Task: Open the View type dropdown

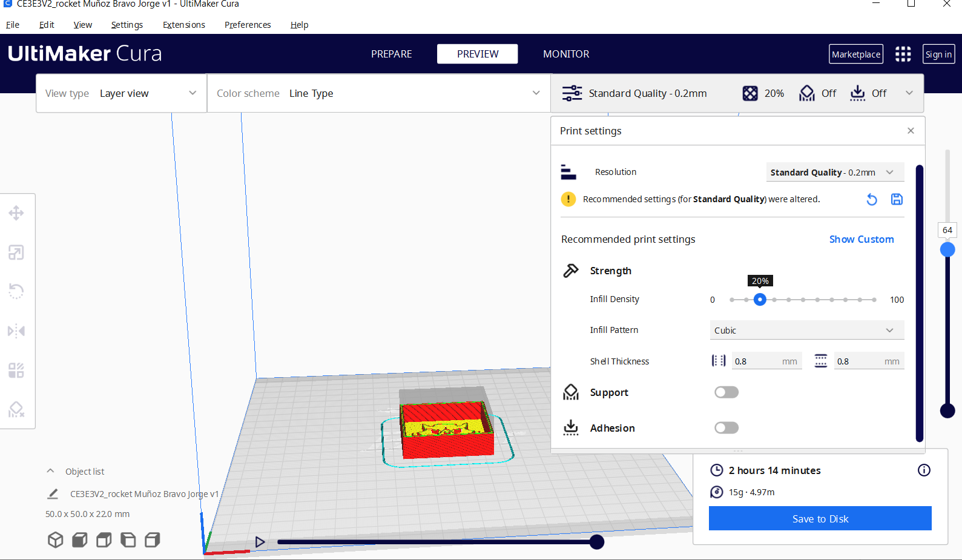Action: (122, 93)
